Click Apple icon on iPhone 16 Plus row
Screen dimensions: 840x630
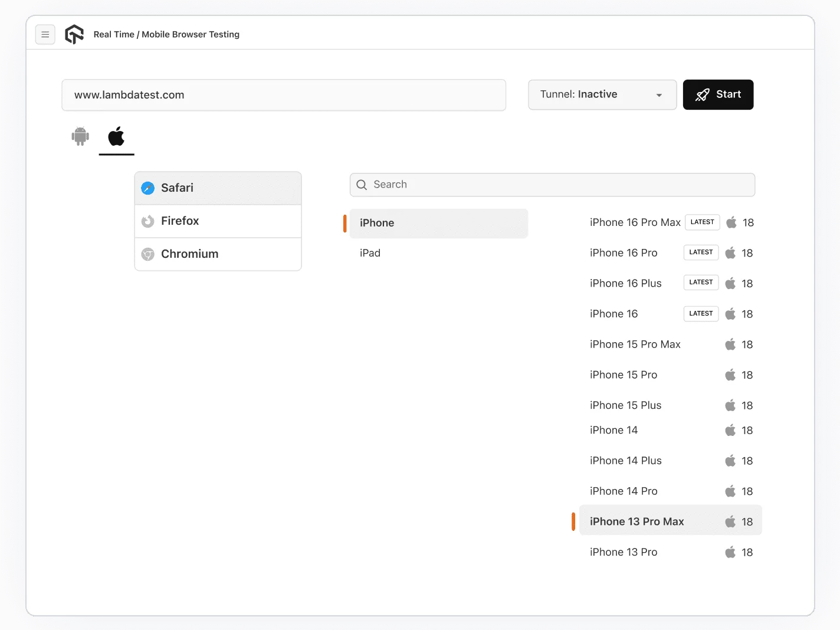(x=730, y=284)
